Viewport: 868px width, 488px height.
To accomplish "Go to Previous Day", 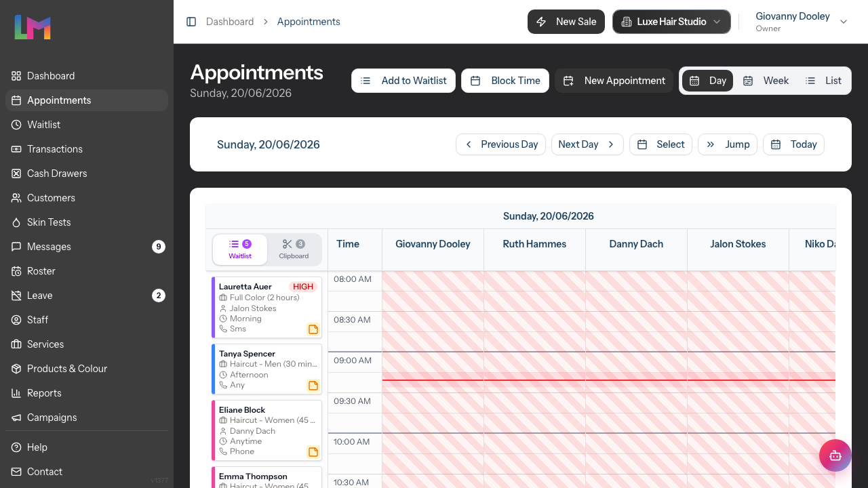I will coord(500,144).
